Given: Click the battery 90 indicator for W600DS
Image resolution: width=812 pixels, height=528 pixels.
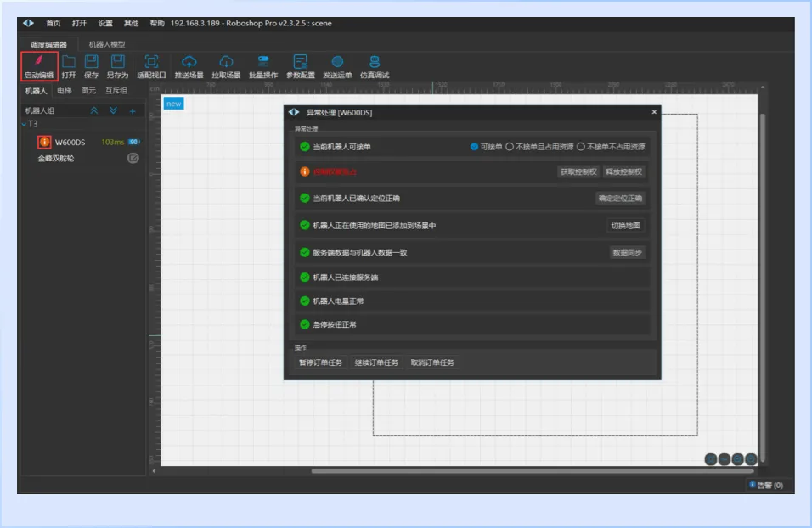Looking at the screenshot, I should point(133,142).
